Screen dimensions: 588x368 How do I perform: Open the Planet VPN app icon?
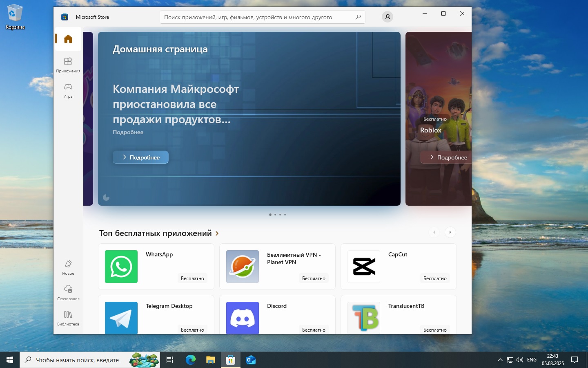pos(243,267)
